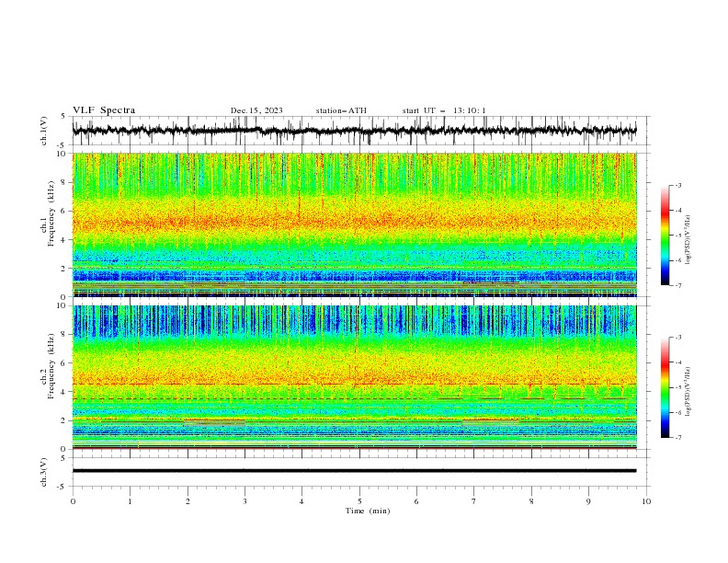This screenshot has width=728, height=563.
Task: Click the "5" tick on the ch.1(V) axis
Action: coord(64,117)
